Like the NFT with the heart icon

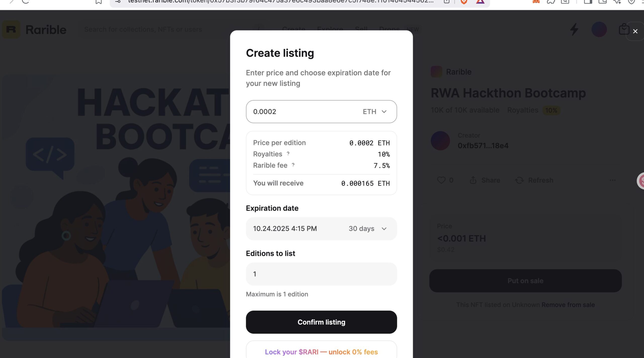[x=441, y=180]
